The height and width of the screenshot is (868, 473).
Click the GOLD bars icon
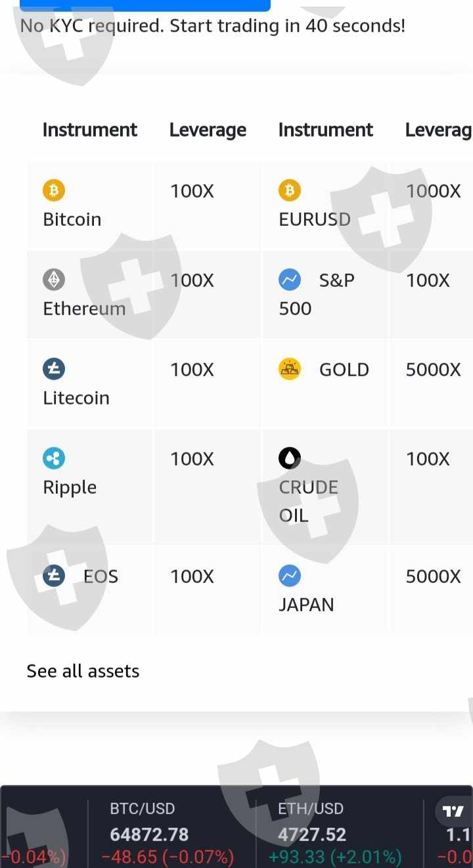(x=290, y=370)
